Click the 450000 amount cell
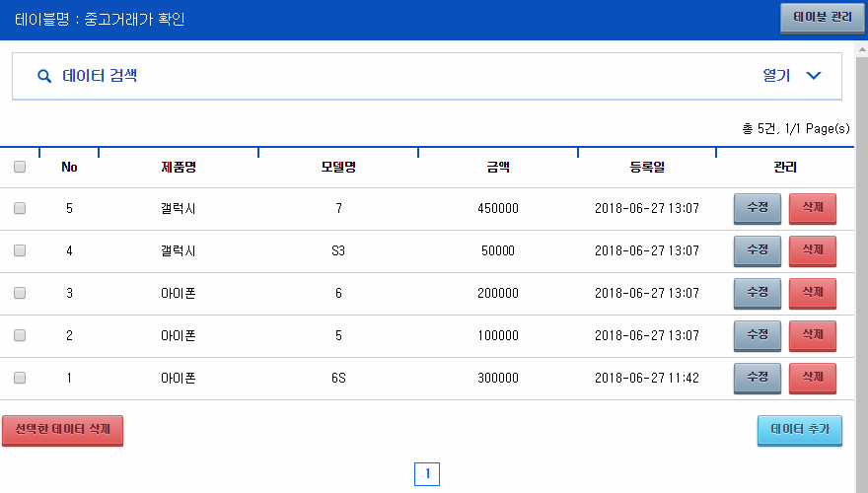Screen dimensions: 868x493 tap(498, 209)
